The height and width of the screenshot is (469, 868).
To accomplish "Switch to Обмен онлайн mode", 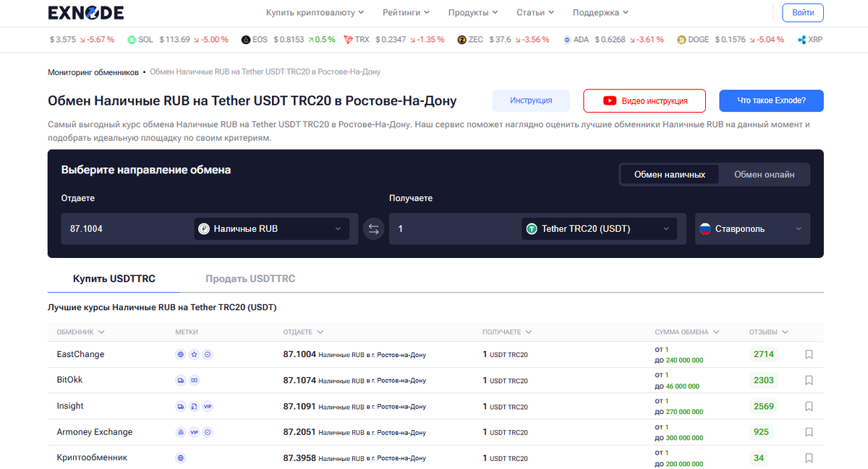I will tap(765, 174).
